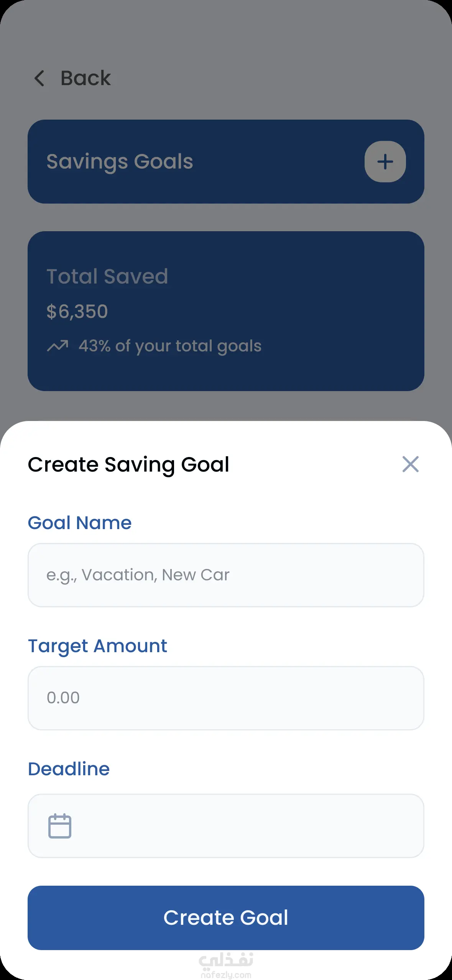
Task: Click the back chevron arrow icon
Action: (39, 78)
